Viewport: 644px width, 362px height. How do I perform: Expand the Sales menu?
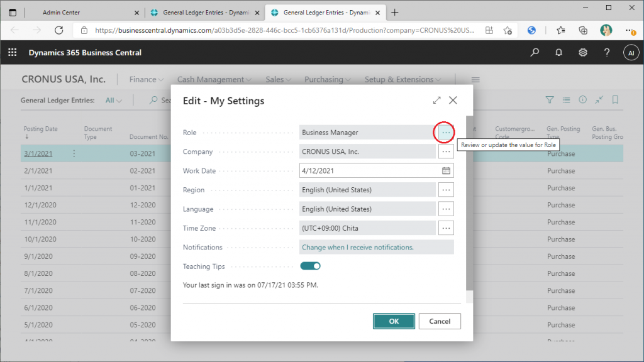tap(279, 79)
